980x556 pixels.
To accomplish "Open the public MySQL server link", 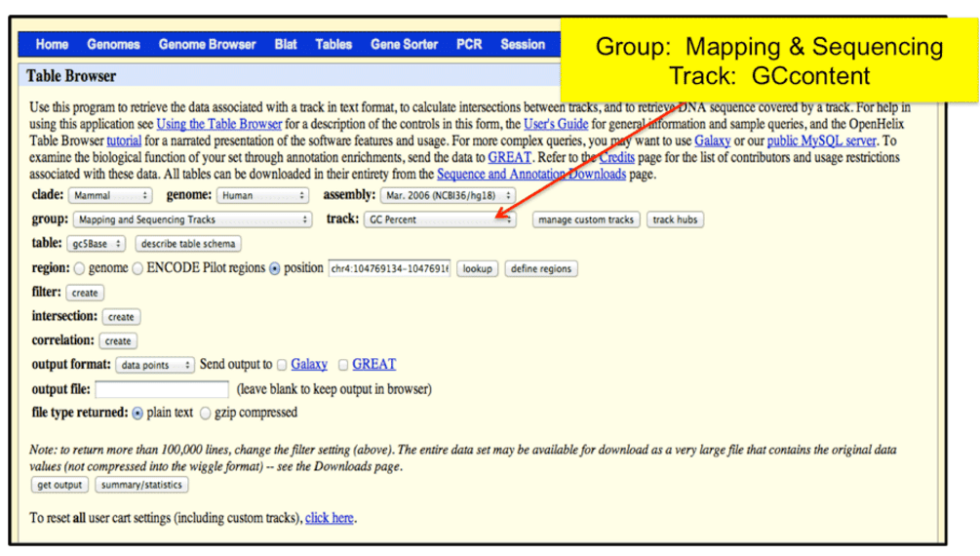I will pos(821,140).
